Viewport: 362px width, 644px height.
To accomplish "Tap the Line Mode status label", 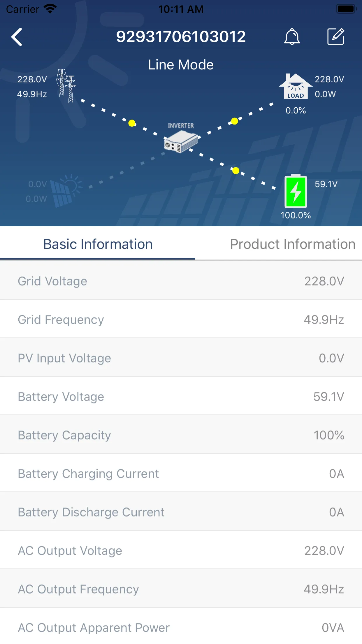I will 181,65.
